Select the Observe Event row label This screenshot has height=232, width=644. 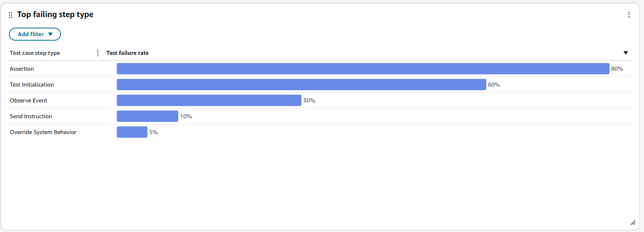pyautogui.click(x=28, y=100)
